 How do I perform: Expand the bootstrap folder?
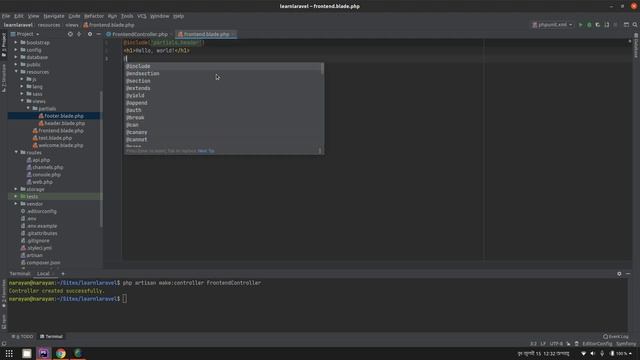(x=16, y=42)
